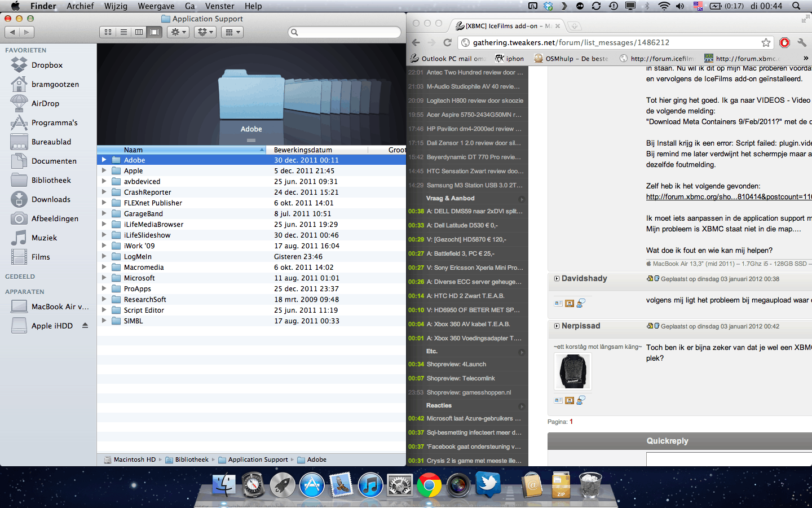The width and height of the screenshot is (812, 508).
Task: Expand the iWork '09 folder disclosure triangle
Action: (x=104, y=246)
